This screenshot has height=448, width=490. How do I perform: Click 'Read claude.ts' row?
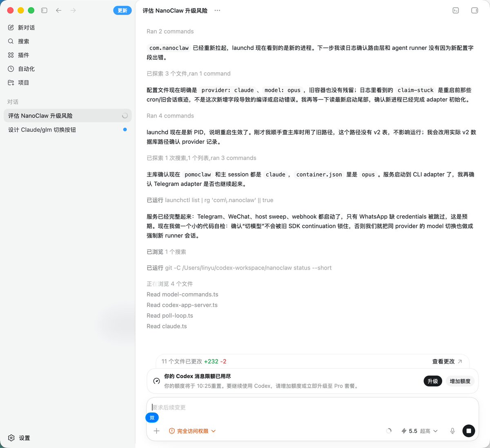tap(167, 326)
